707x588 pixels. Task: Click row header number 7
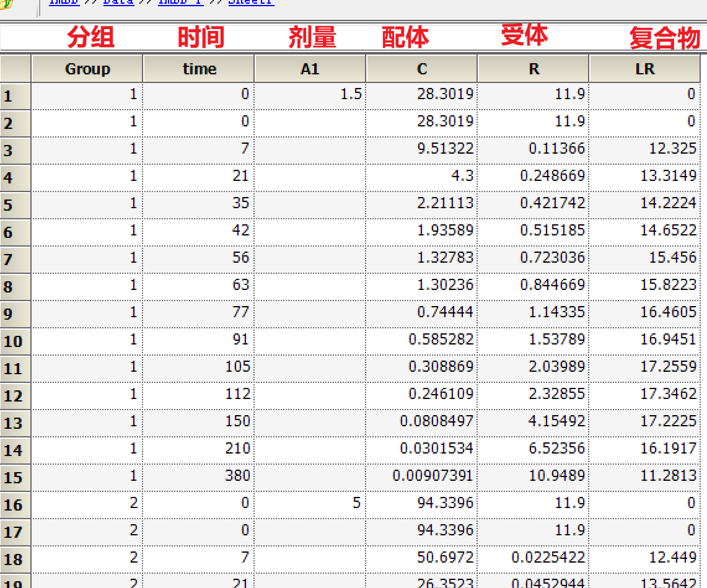(x=15, y=260)
